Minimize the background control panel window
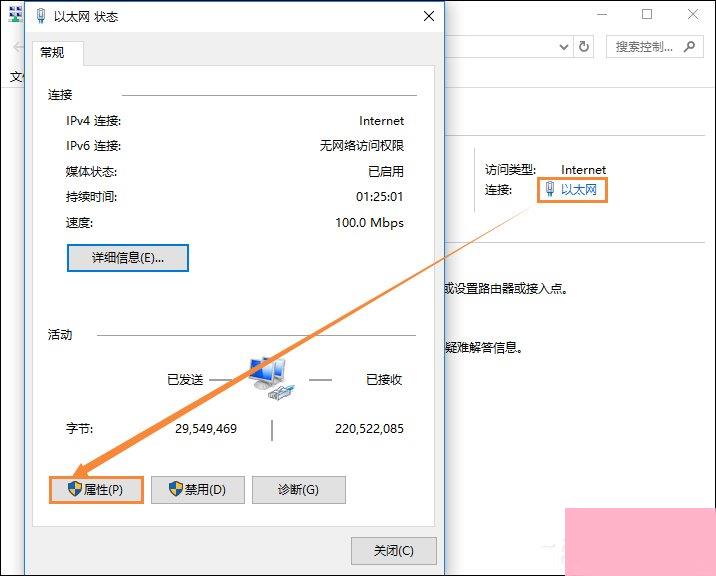 coord(602,15)
